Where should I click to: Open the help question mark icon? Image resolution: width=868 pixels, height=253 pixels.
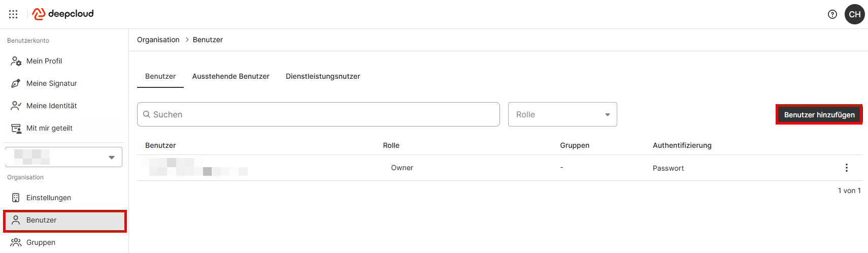[x=832, y=14]
